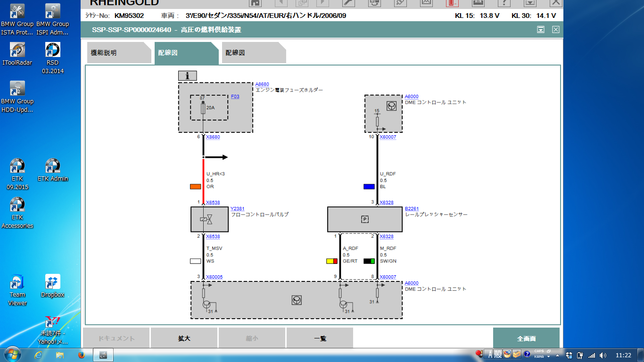Click the printer icon in the top toolbar

click(x=478, y=2)
